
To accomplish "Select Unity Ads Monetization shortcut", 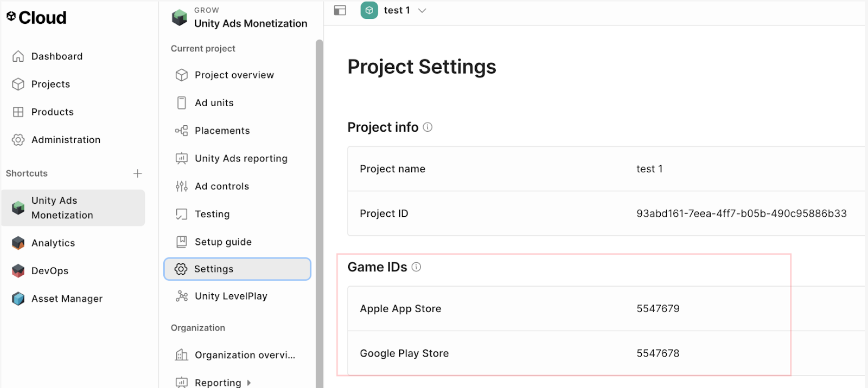I will (73, 208).
